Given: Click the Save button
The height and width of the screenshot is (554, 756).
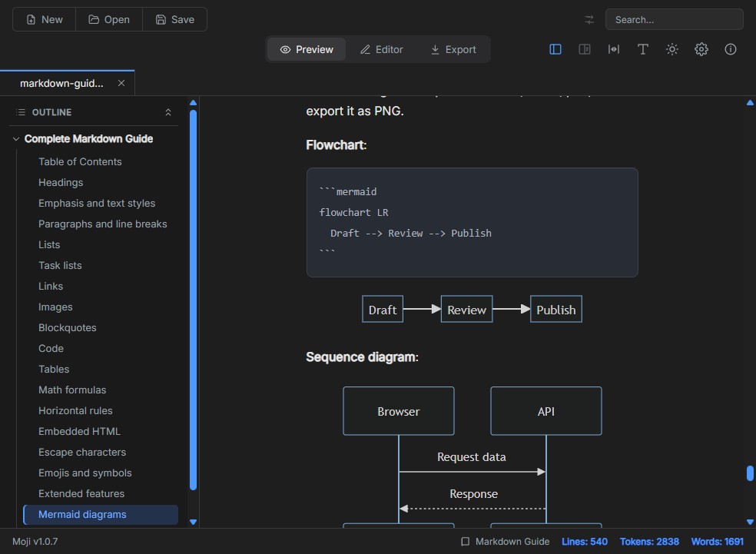Looking at the screenshot, I should 174,19.
